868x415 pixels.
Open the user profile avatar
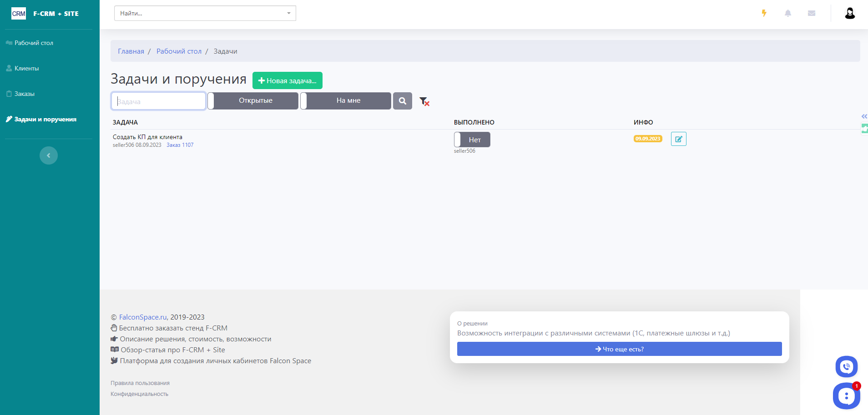point(849,13)
